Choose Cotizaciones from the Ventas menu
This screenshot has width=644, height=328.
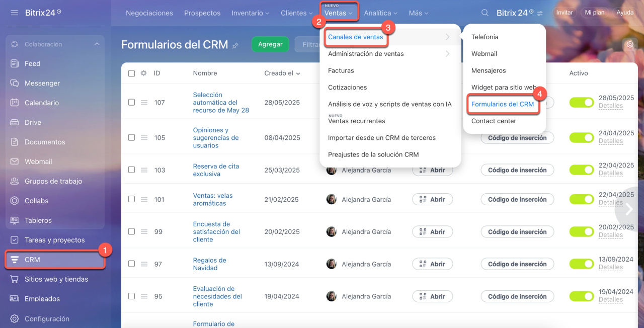(x=347, y=88)
